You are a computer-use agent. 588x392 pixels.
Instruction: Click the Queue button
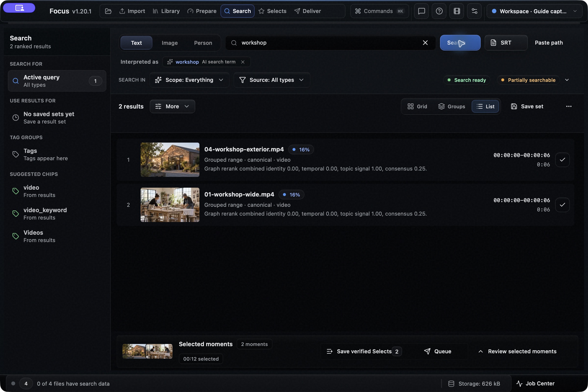438,352
